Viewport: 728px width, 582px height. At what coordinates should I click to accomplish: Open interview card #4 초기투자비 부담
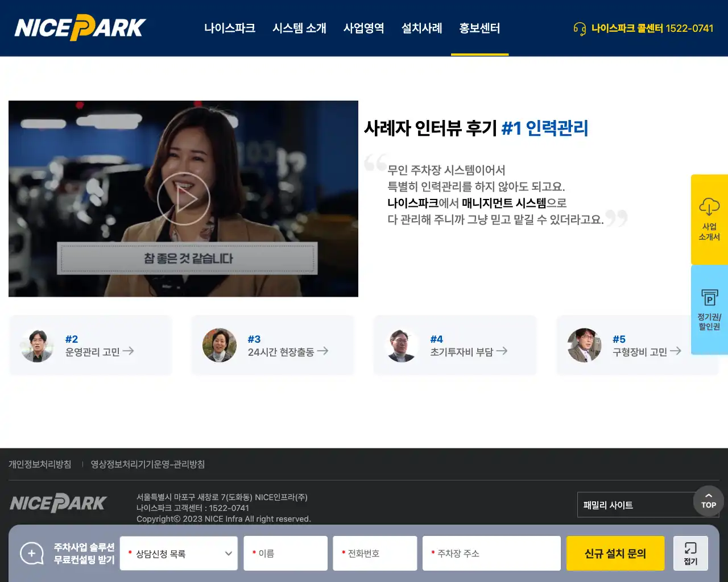click(455, 345)
